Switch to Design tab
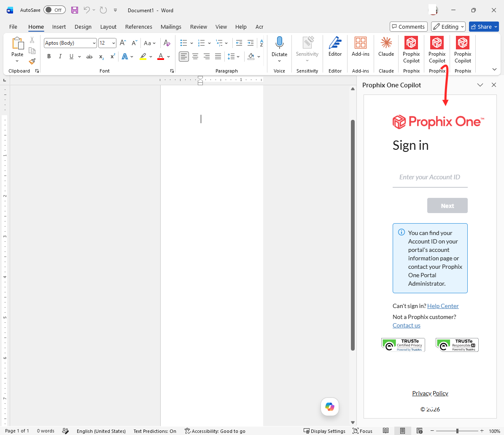 click(83, 27)
